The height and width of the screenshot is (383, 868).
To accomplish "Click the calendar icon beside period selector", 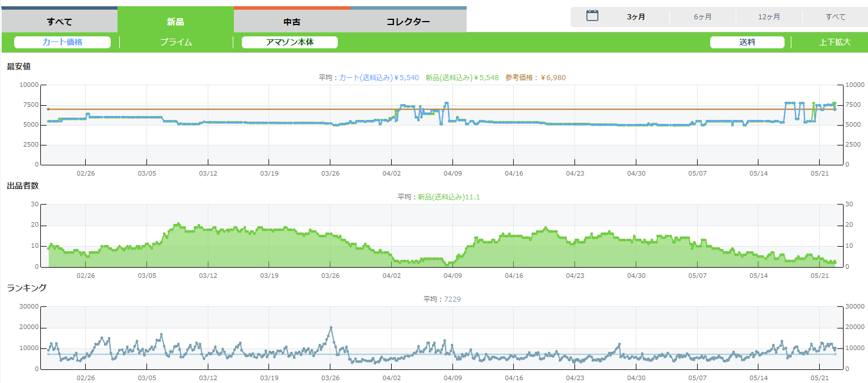I will pyautogui.click(x=592, y=16).
